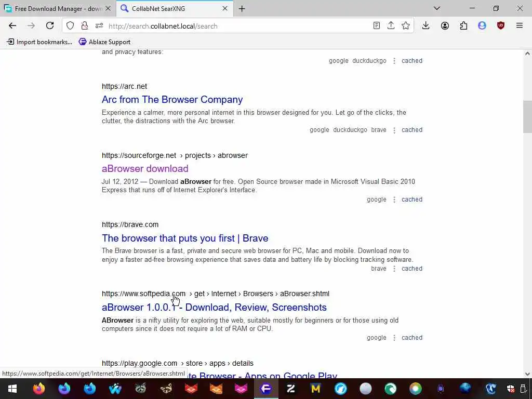The width and height of the screenshot is (532, 399).
Task: Open the aBrowser download result link
Action: pyautogui.click(x=145, y=169)
